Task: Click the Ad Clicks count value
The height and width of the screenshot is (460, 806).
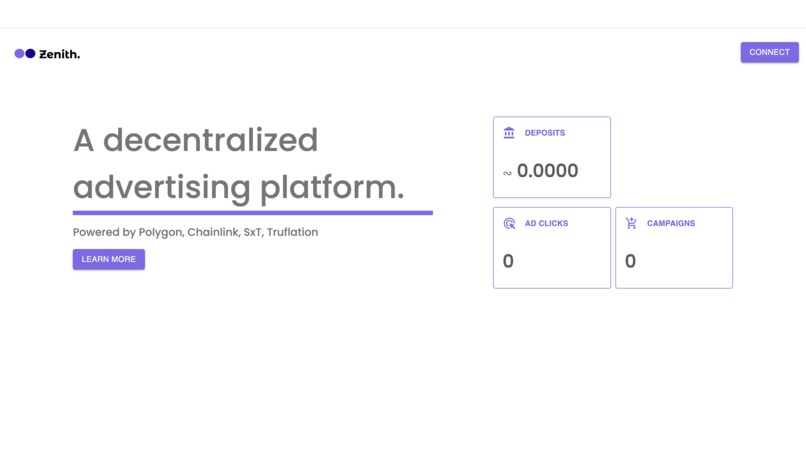Action: coord(508,261)
